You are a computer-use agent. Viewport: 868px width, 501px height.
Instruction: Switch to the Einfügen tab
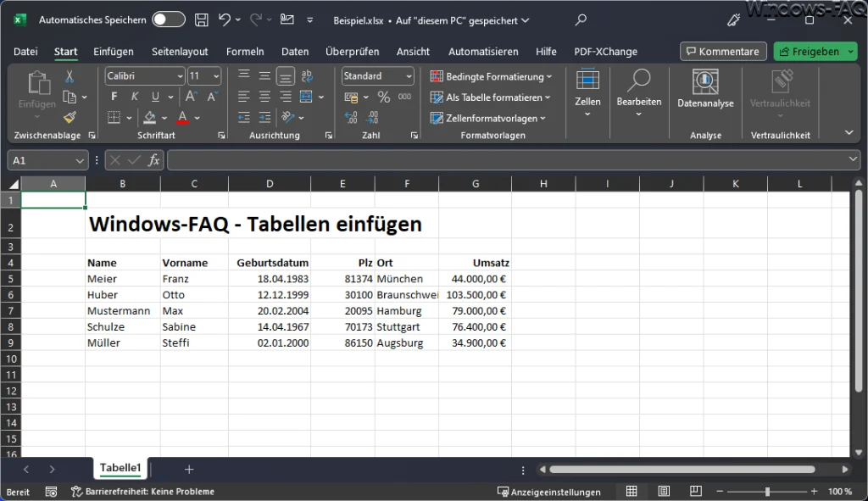[114, 52]
